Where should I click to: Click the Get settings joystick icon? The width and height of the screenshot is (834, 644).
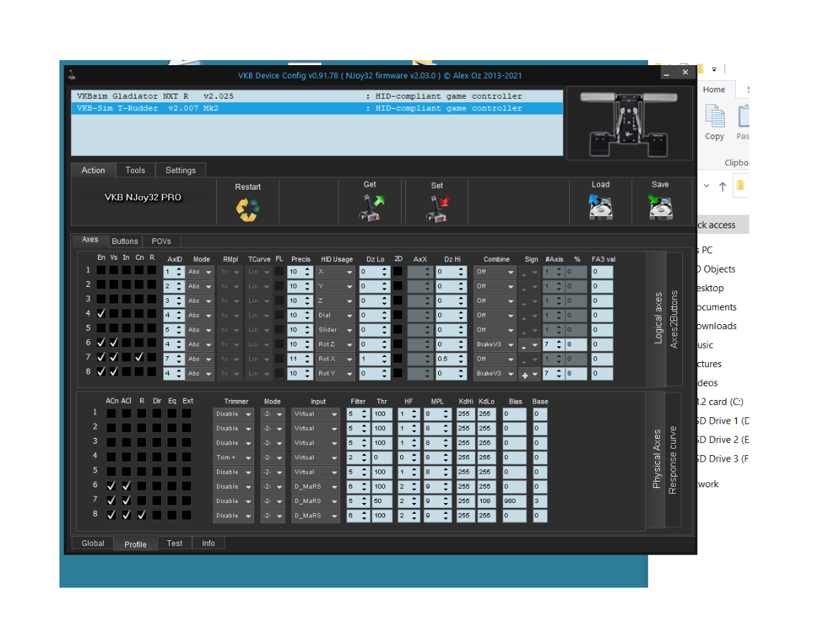click(372, 208)
